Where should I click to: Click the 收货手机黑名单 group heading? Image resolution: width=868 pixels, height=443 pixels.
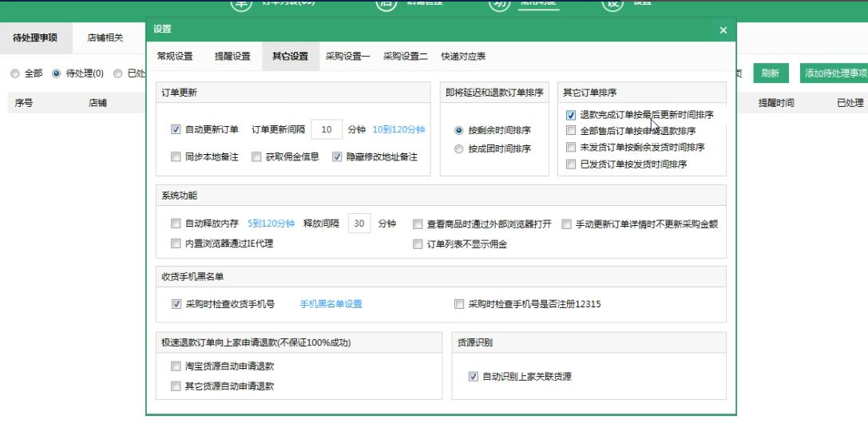192,277
